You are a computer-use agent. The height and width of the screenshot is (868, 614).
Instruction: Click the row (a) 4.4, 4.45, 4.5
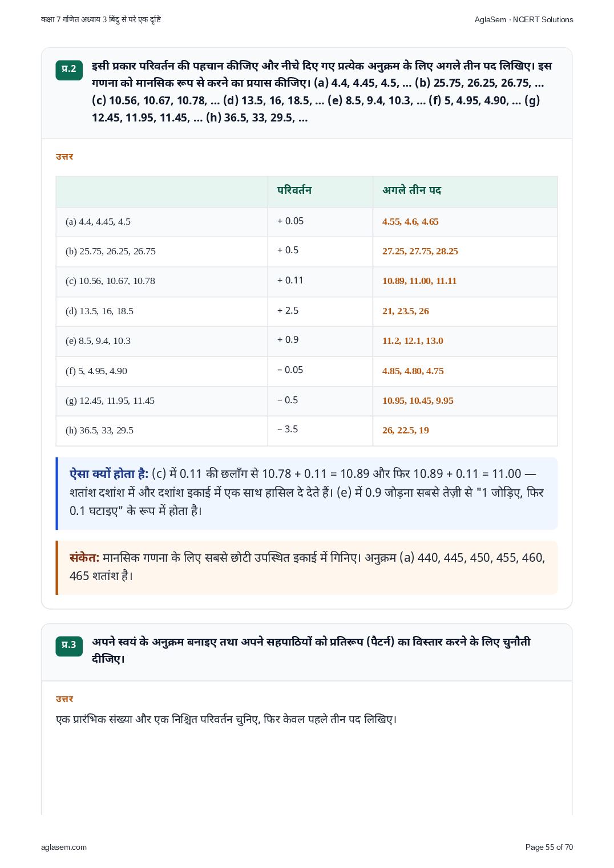(307, 222)
